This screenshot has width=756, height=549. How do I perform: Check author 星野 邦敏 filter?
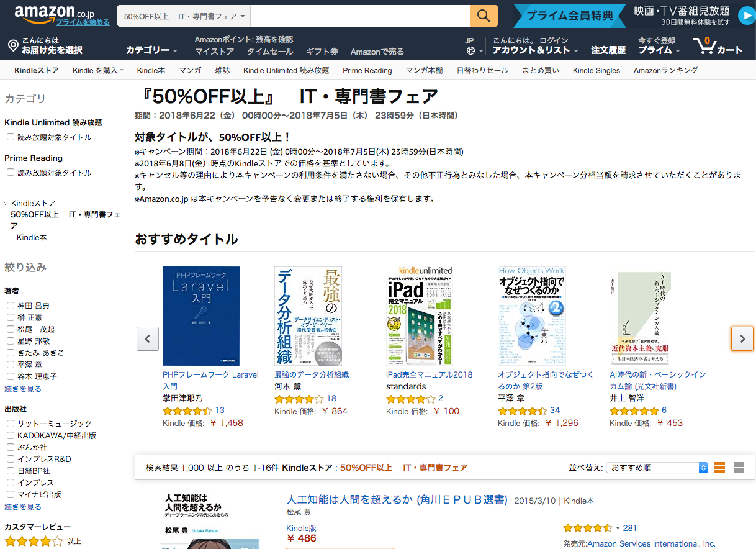11,341
